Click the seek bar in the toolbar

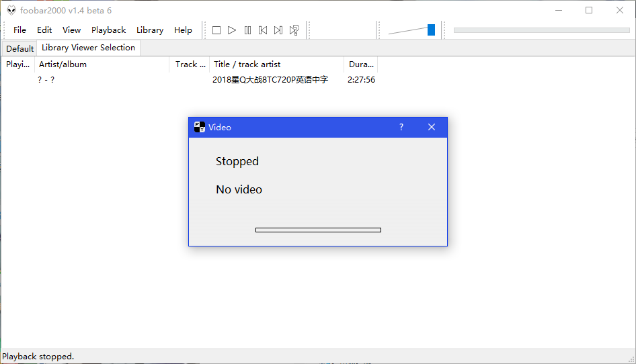[x=541, y=30]
